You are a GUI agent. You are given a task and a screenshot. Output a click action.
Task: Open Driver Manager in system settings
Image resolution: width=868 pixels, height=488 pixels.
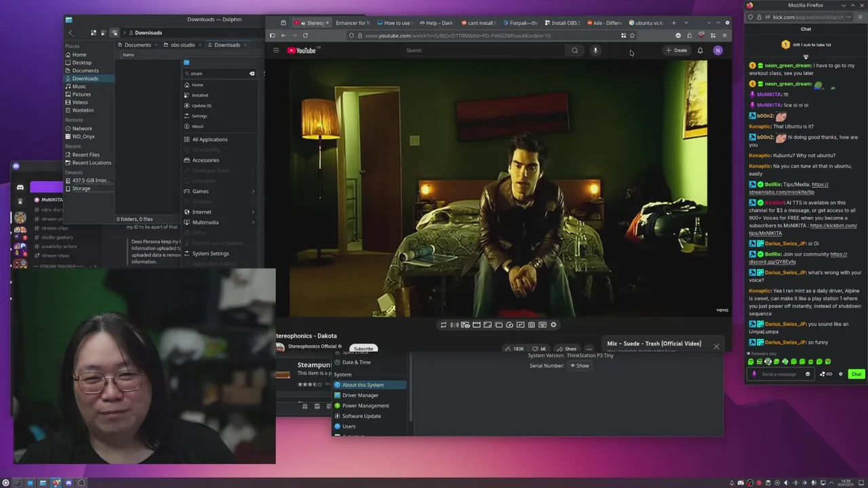(x=370, y=395)
